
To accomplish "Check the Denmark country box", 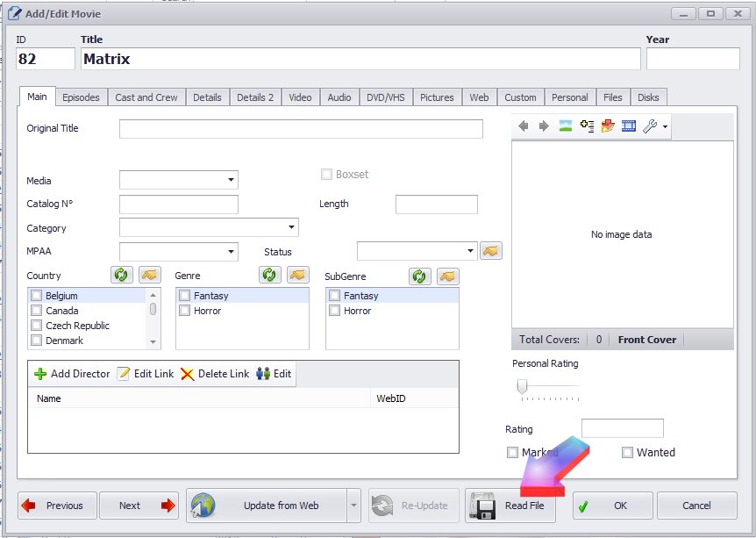I will (x=37, y=341).
